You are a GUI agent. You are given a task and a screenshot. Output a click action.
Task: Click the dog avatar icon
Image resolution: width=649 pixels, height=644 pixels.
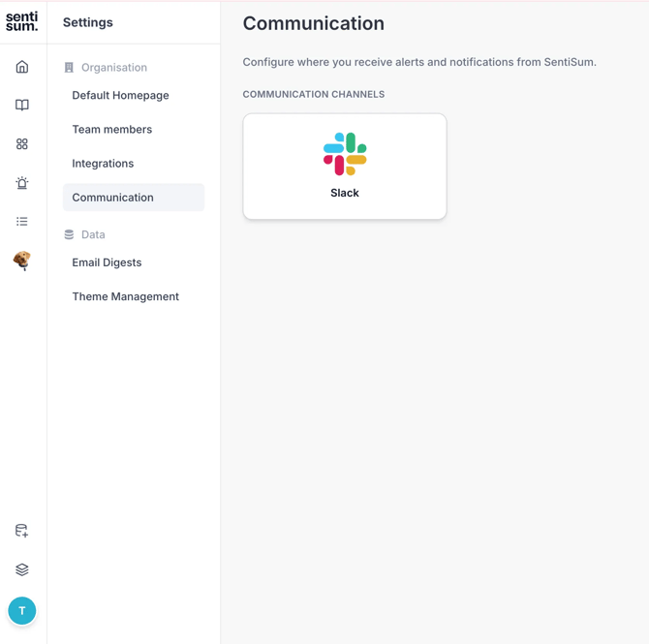click(22, 261)
